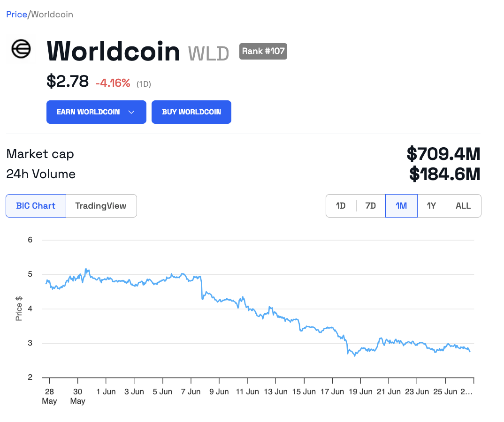Expand the Earn Worldcoin dropdown chevron
Viewport: 504px width, 422px height.
point(131,112)
